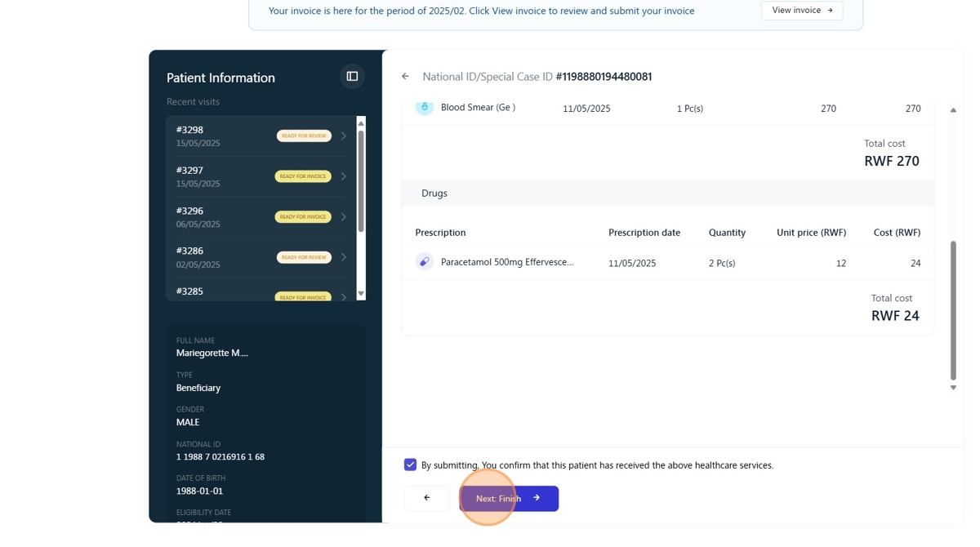
Task: Select visit number #3296 text
Action: [189, 211]
